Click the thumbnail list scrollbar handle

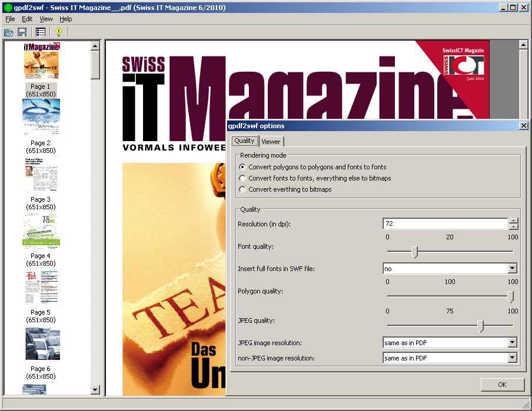point(95,65)
